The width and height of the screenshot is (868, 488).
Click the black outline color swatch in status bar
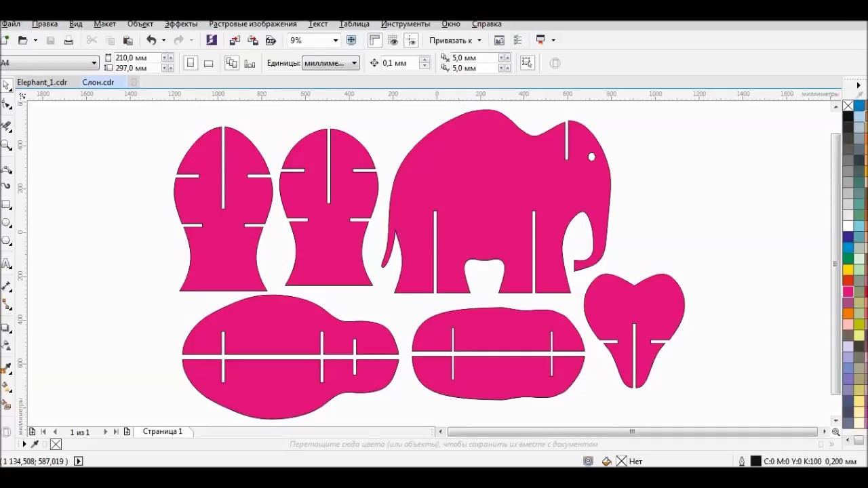[x=756, y=461]
